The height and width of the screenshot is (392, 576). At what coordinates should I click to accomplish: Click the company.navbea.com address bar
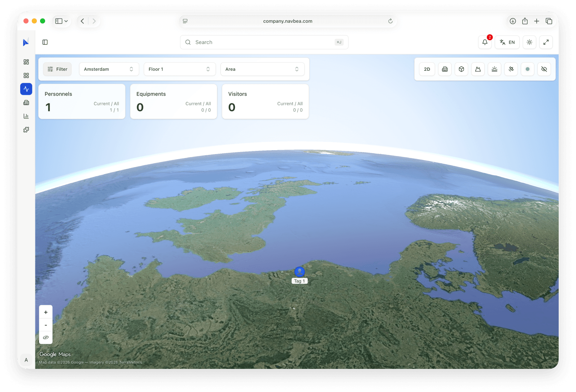point(288,21)
